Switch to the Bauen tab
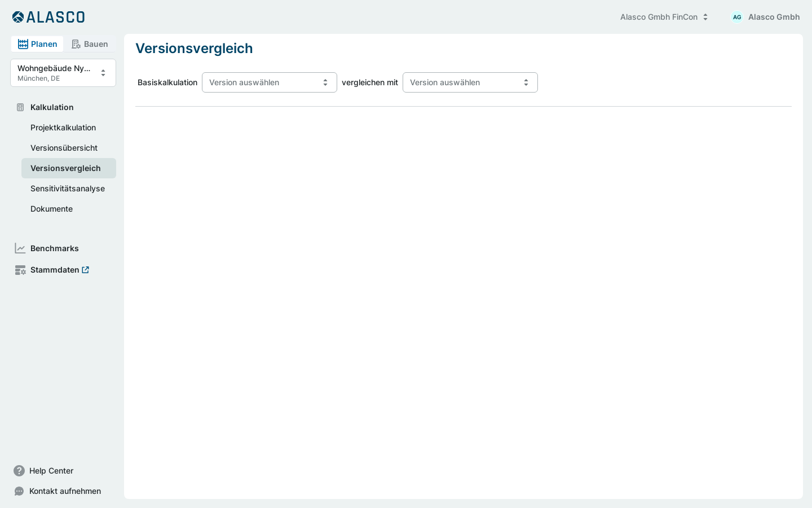This screenshot has width=812, height=508. [90, 44]
